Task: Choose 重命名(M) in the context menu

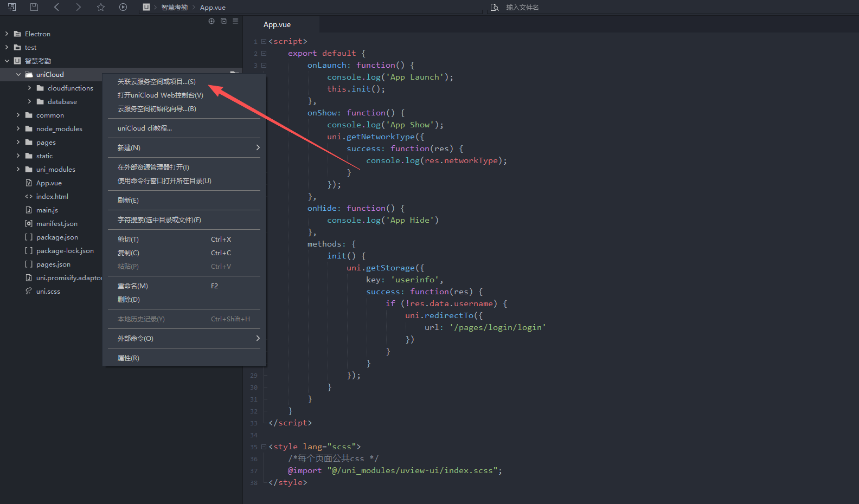Action: [133, 286]
